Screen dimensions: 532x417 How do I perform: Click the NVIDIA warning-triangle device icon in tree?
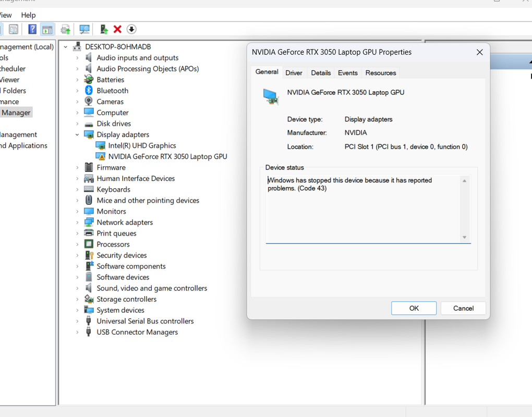tap(101, 156)
